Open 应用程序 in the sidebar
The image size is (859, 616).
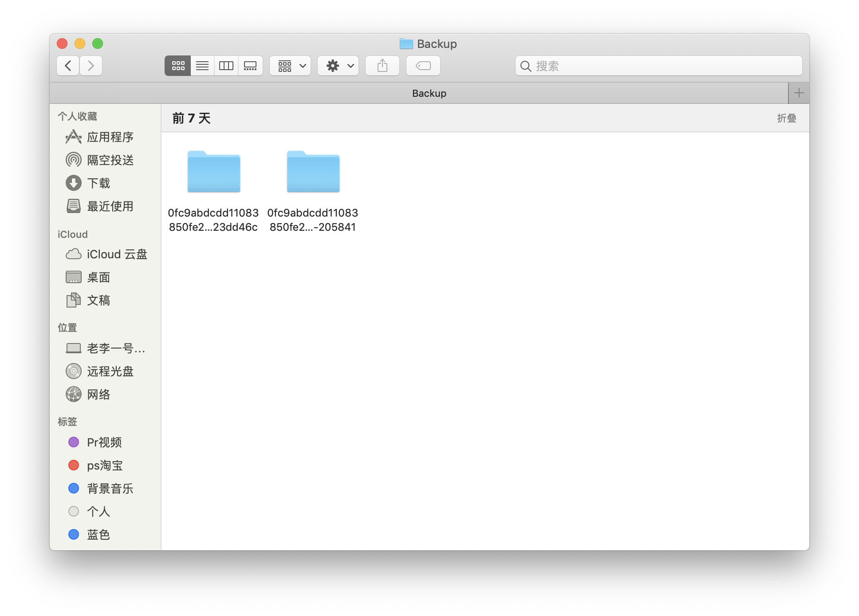(105, 137)
